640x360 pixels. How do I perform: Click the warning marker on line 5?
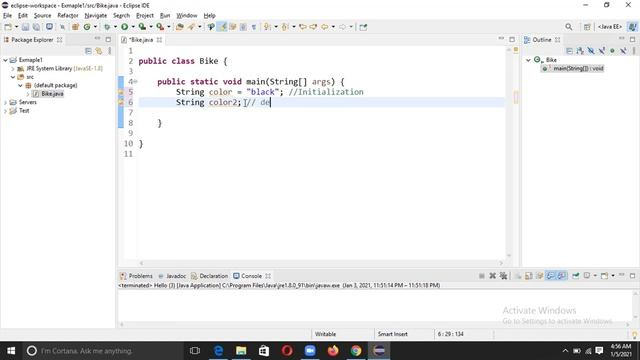click(121, 92)
